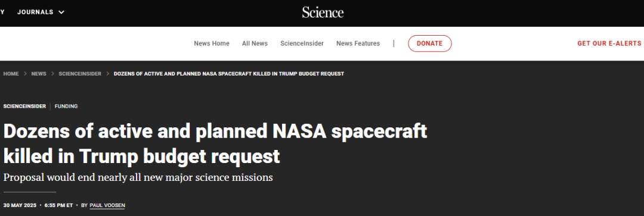
Task: Open the SCIENCEINSIDER breadcrumb link
Action: point(80,74)
